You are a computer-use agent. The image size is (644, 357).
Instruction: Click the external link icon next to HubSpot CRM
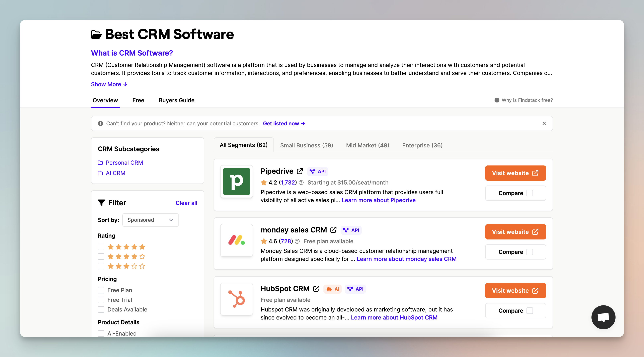pyautogui.click(x=316, y=288)
